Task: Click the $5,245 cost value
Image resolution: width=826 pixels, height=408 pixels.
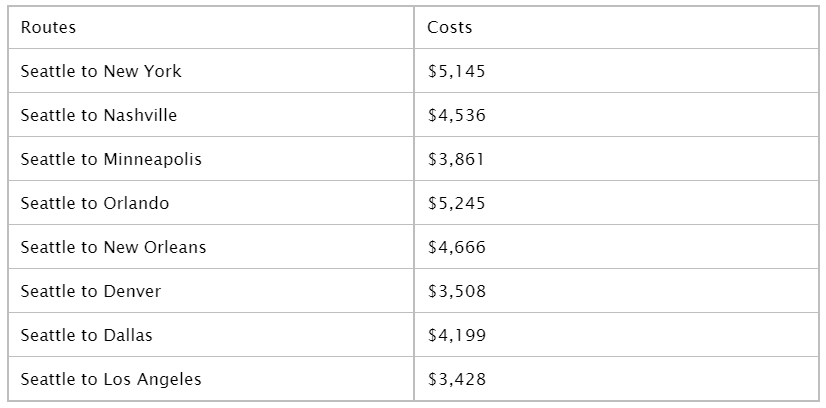Action: click(x=456, y=203)
